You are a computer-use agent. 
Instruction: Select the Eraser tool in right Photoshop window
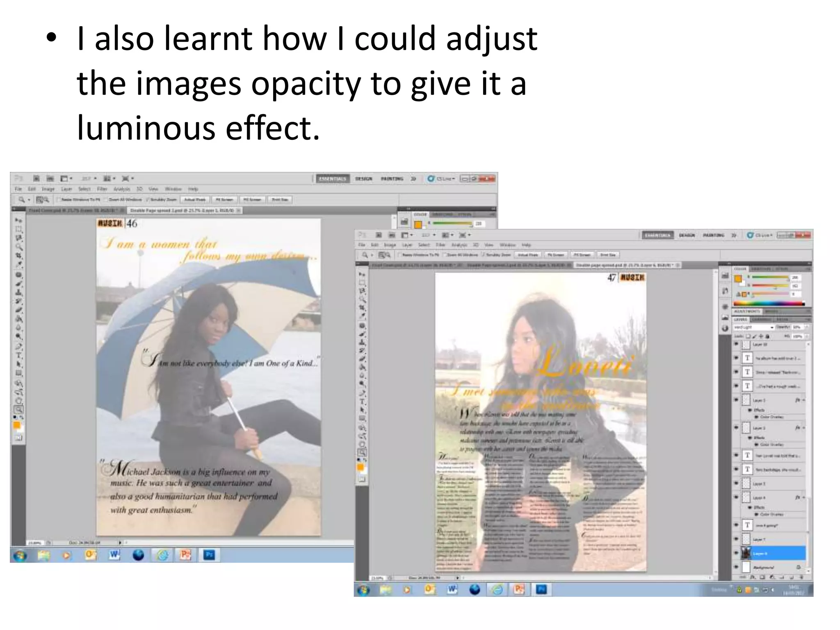362,359
